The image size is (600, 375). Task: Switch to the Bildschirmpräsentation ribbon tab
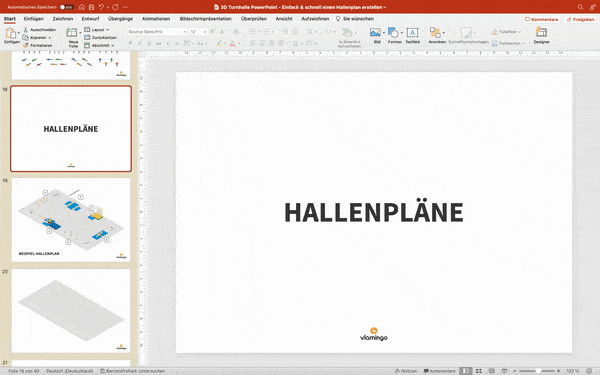click(205, 18)
